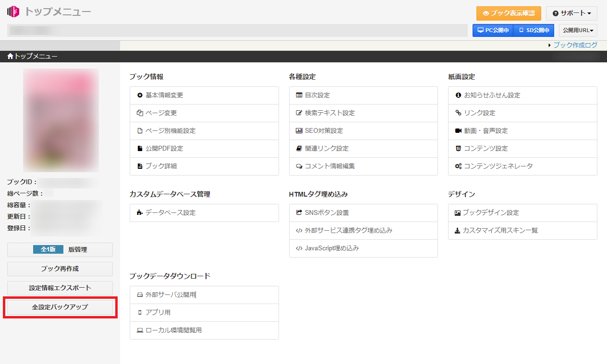The width and height of the screenshot is (607, 364).
Task: Expand the ブック作成ログ link
Action: [x=575, y=45]
